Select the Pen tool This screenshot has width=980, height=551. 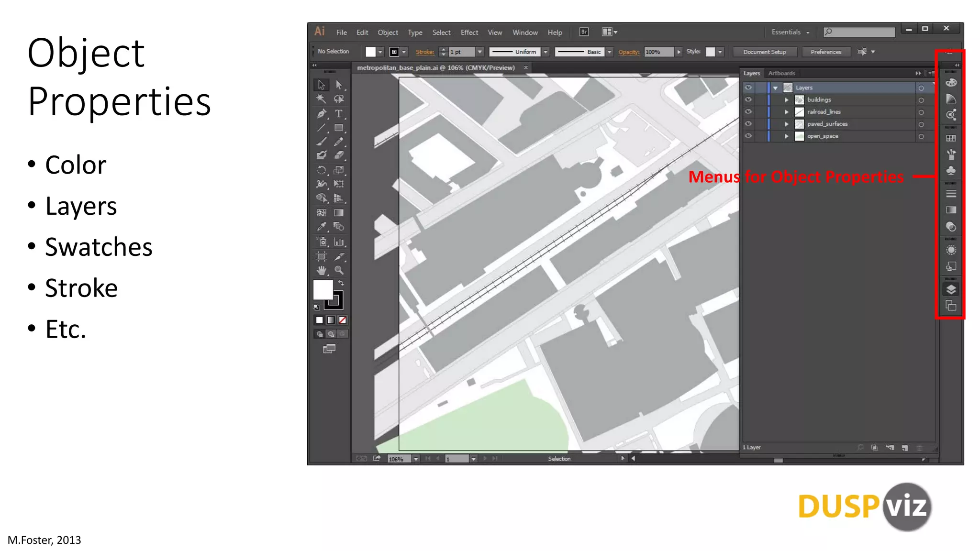click(321, 114)
